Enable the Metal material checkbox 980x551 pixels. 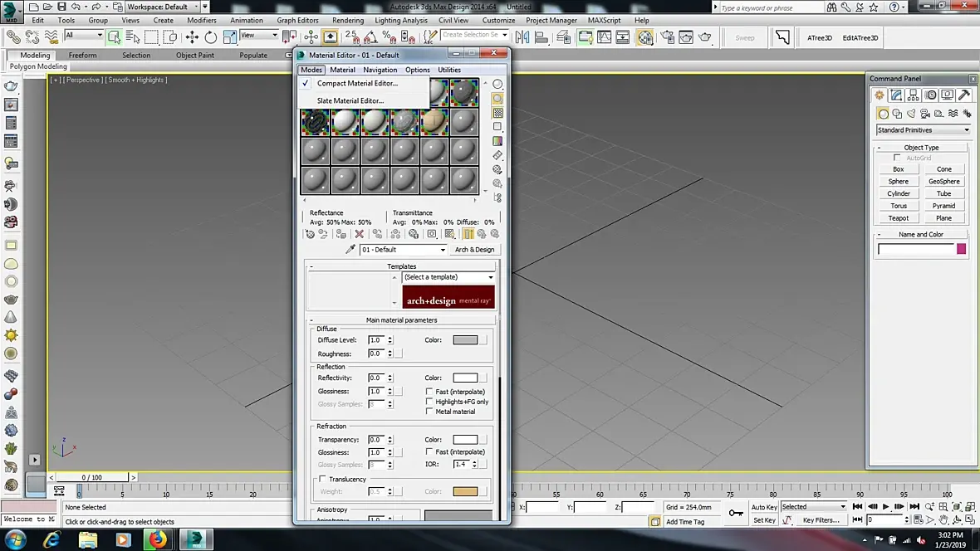click(x=429, y=412)
